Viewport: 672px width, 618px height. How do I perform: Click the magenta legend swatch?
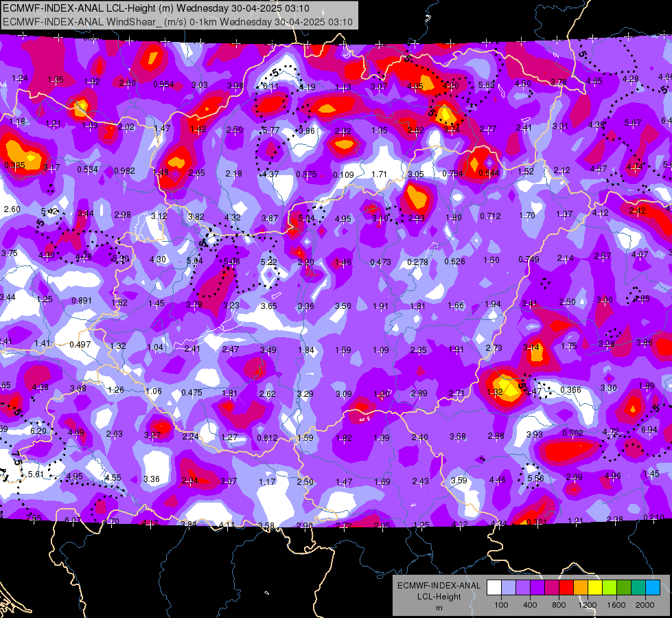point(552,588)
